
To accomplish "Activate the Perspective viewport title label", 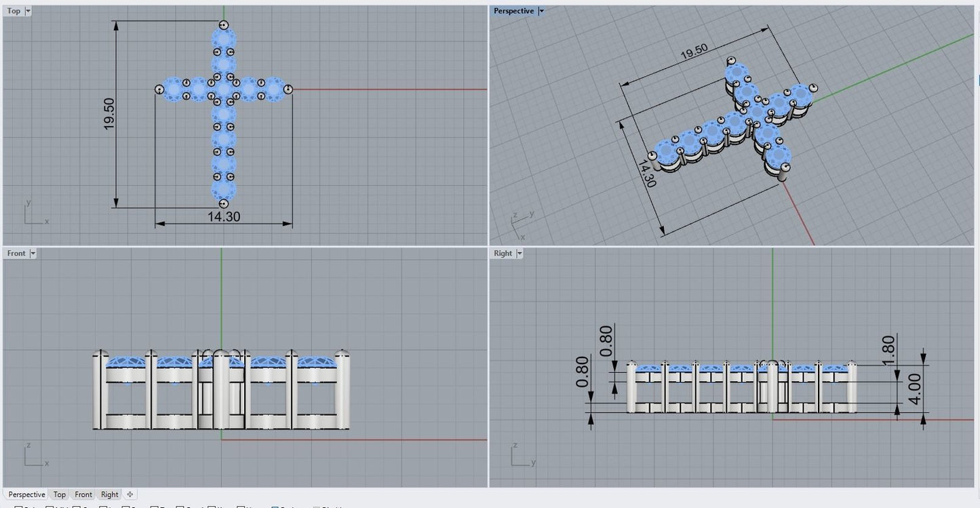I will click(513, 12).
